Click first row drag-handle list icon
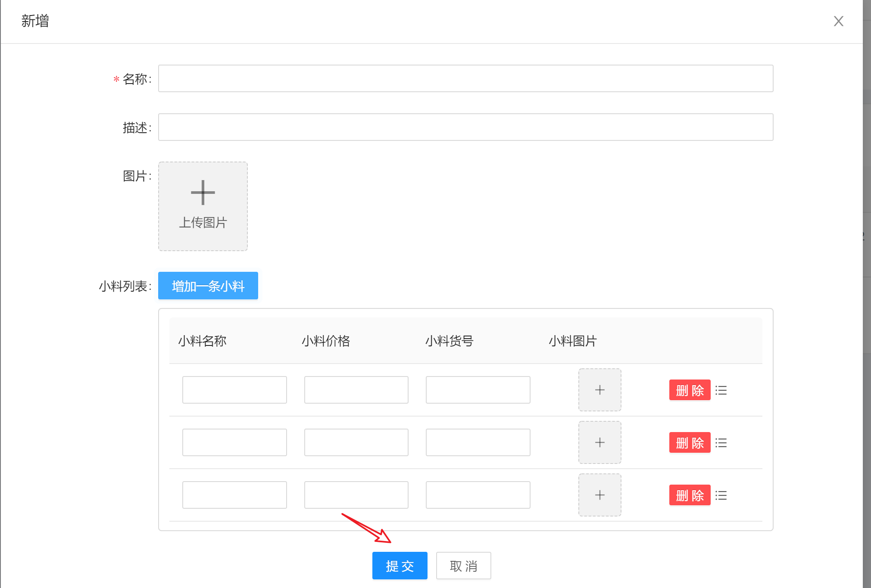Viewport: 871px width, 588px height. pos(721,390)
